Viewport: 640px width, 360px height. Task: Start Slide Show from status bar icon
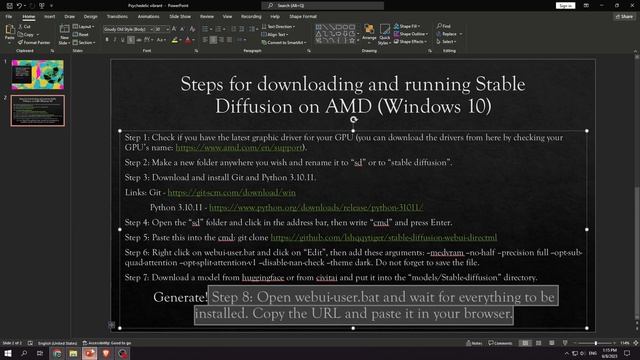coord(565,343)
